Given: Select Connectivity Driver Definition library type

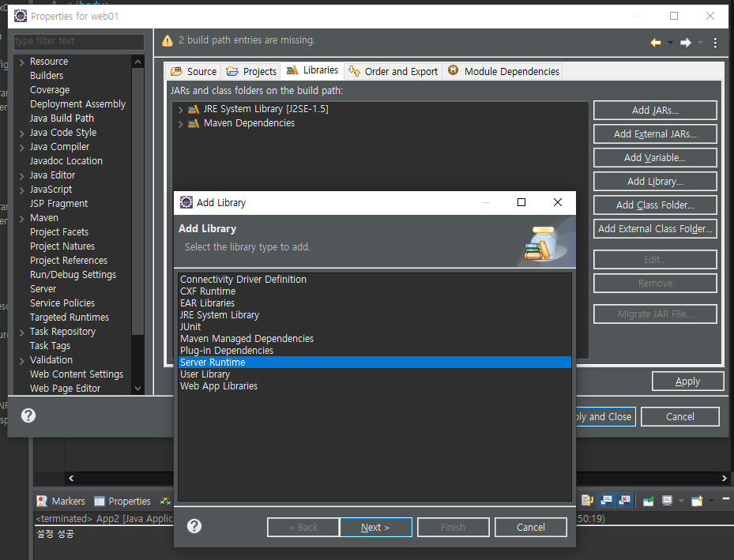Looking at the screenshot, I should [375, 280].
